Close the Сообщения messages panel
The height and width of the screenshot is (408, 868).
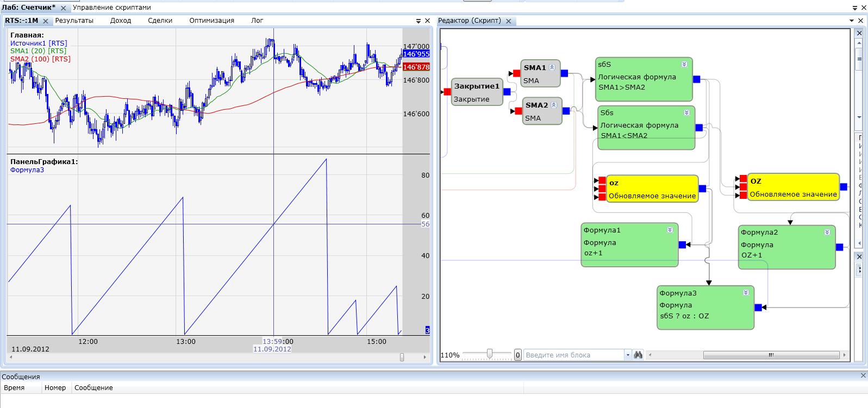click(863, 375)
